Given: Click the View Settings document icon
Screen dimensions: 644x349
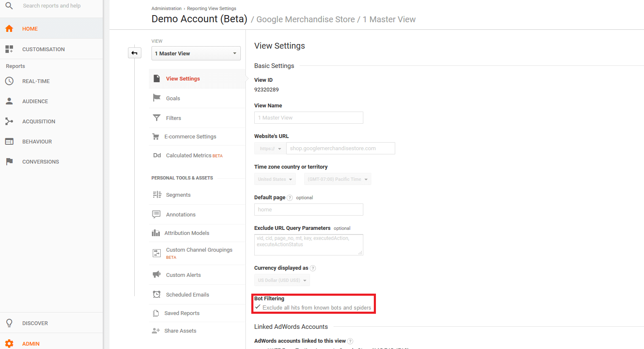Looking at the screenshot, I should point(156,78).
